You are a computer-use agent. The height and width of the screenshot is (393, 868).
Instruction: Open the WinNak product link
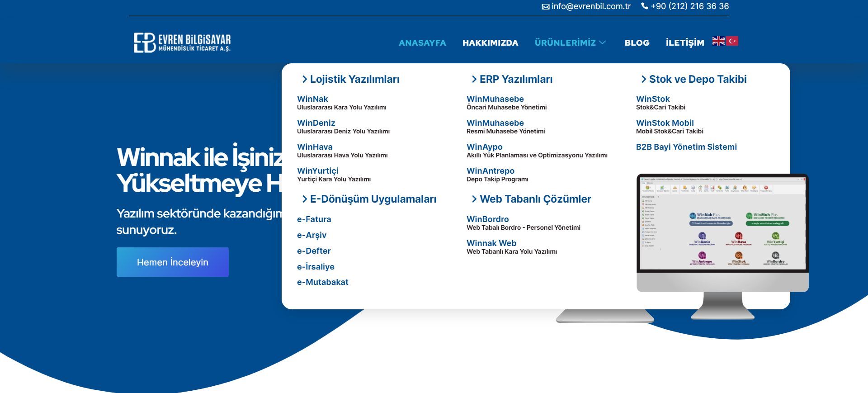tap(312, 99)
